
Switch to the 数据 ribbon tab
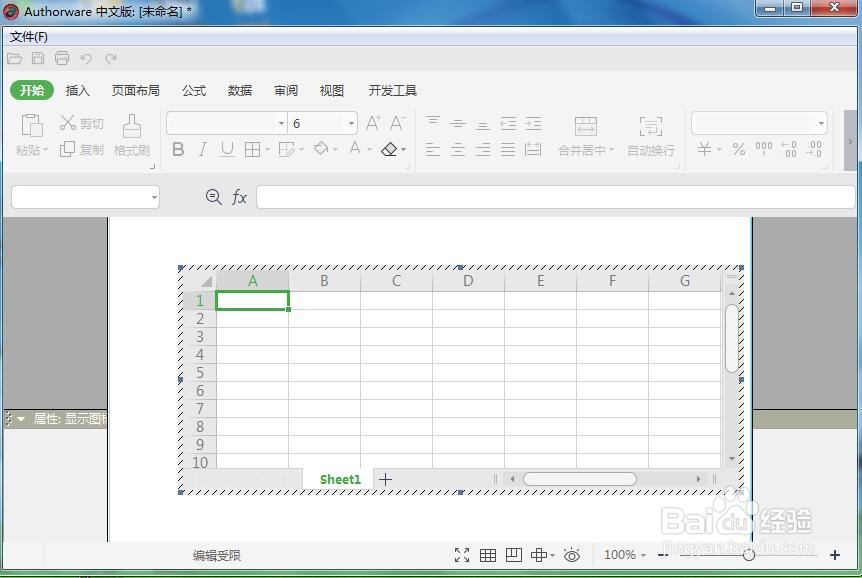240,90
